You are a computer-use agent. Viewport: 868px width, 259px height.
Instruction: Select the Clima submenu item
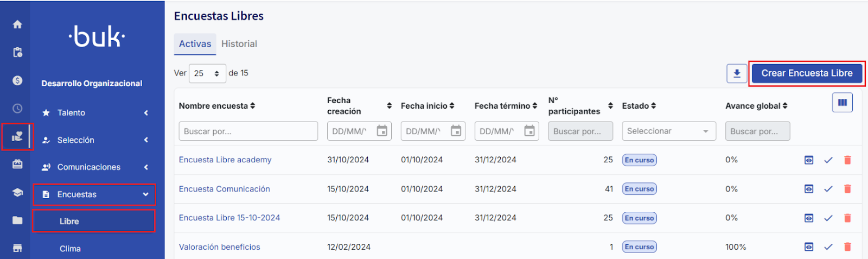pyautogui.click(x=70, y=249)
